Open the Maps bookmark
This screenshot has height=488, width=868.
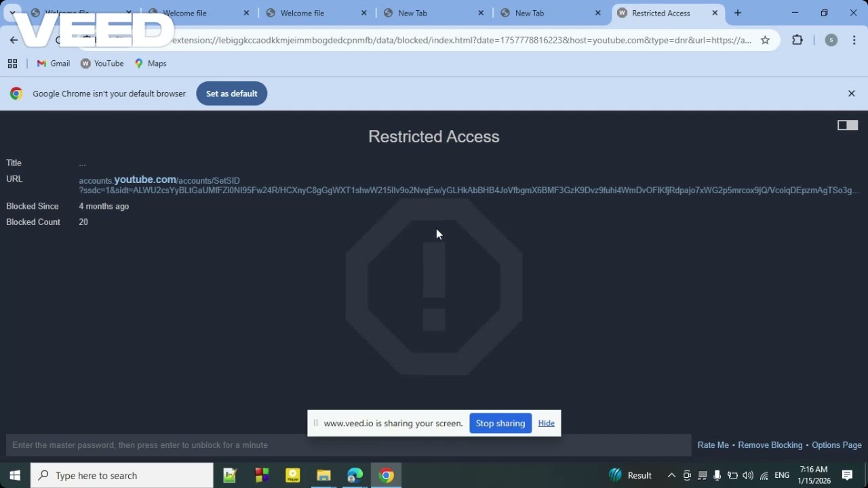pyautogui.click(x=151, y=64)
